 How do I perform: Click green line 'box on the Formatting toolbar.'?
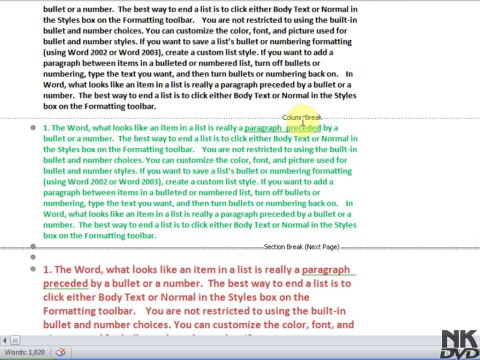(x=100, y=236)
